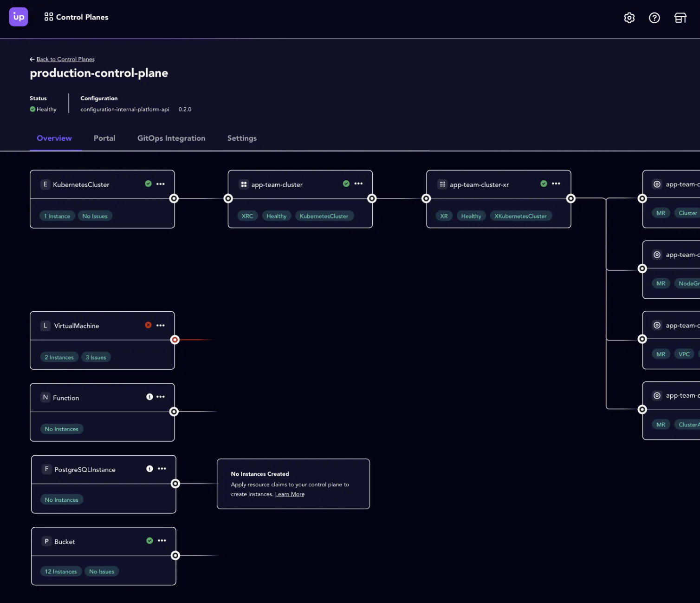Open the settings gear icon

click(x=629, y=18)
